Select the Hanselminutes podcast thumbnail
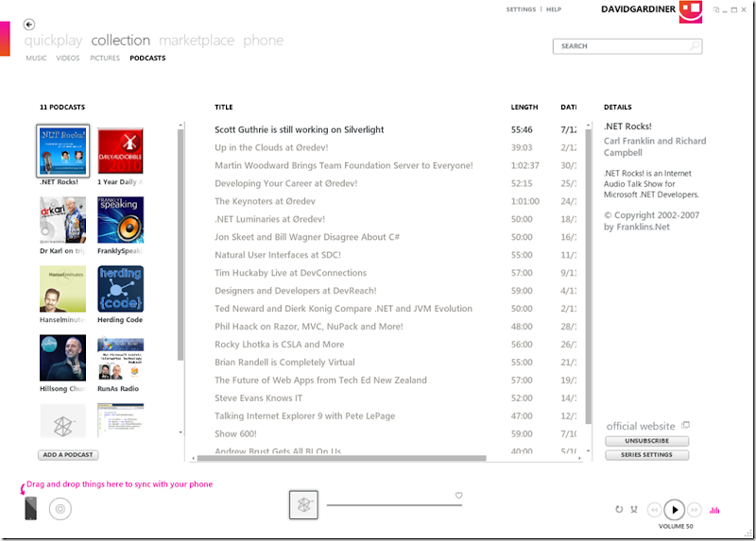Screen dimensions: 756x541 pyautogui.click(x=62, y=289)
